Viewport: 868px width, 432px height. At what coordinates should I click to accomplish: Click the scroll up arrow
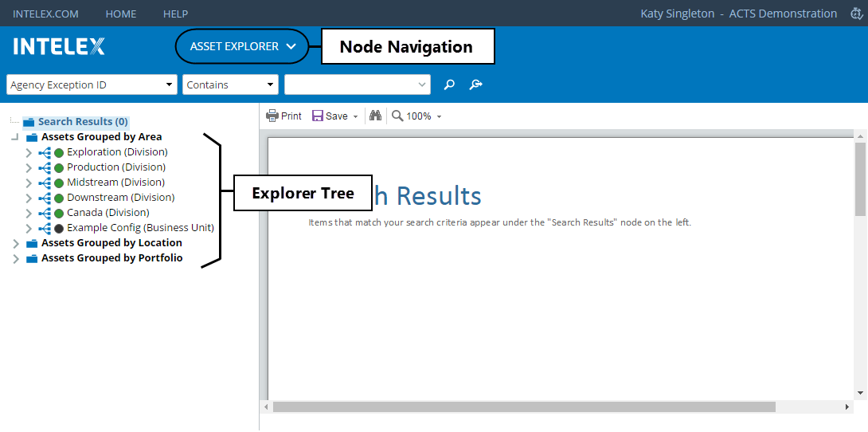(x=860, y=135)
